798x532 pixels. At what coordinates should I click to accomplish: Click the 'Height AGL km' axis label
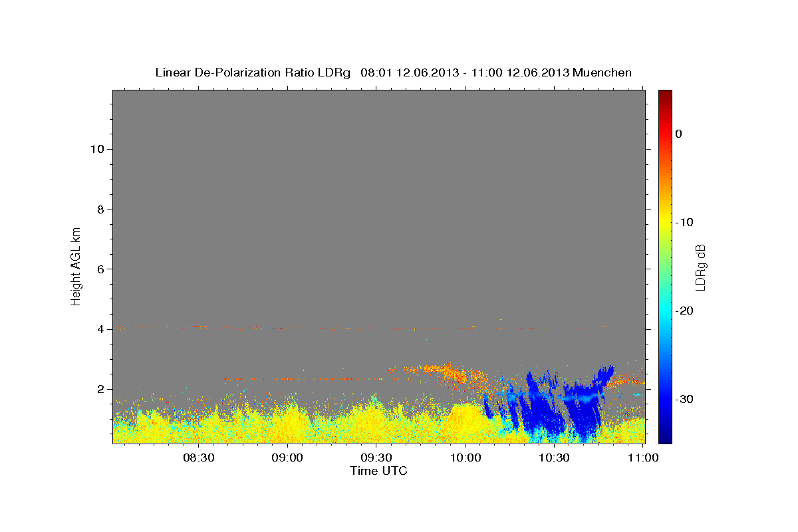coord(76,265)
